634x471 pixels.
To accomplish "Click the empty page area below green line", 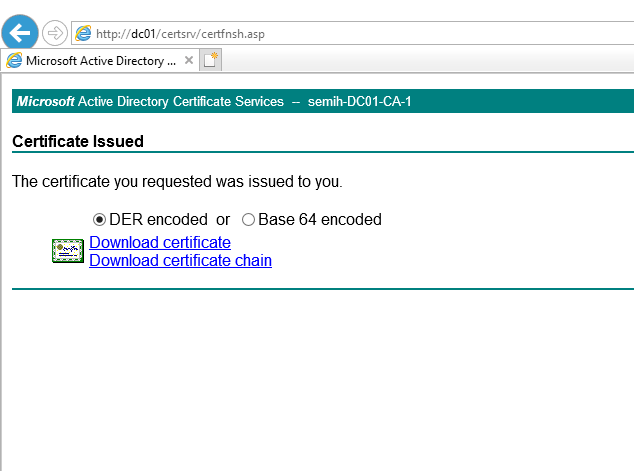I will click(x=320, y=380).
